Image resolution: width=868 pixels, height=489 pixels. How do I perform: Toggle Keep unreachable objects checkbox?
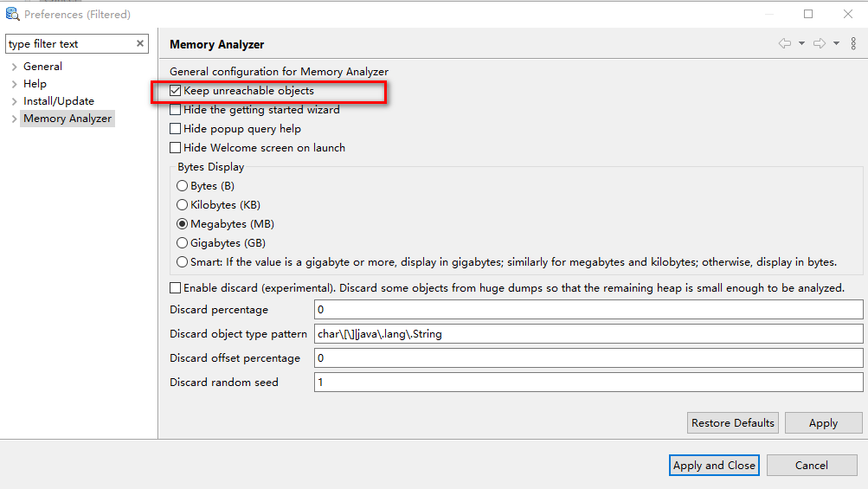[175, 90]
